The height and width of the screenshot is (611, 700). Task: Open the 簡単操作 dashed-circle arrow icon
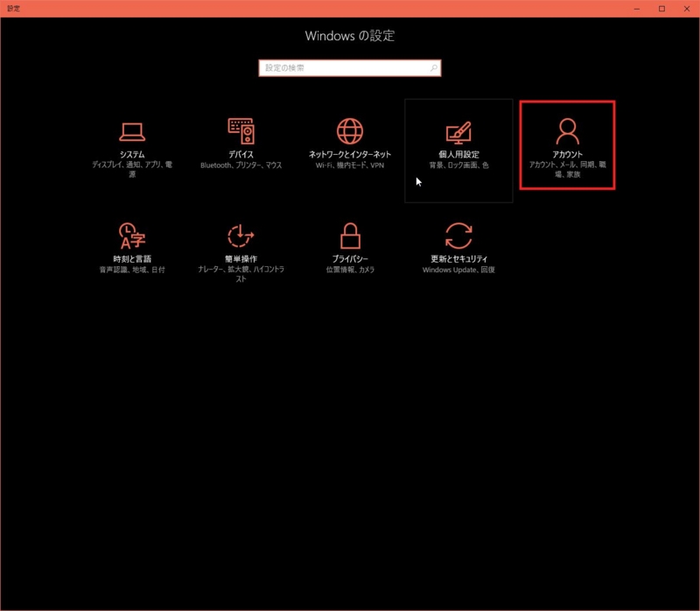click(241, 235)
